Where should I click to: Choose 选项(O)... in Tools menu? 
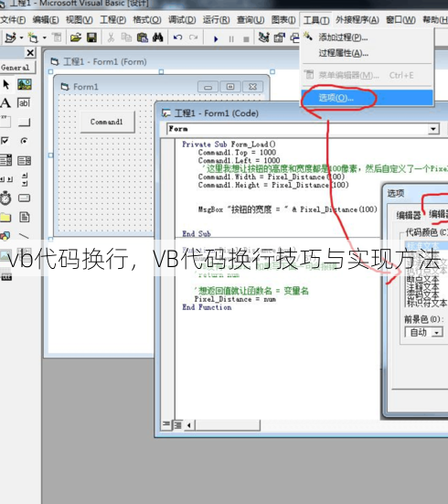pos(367,98)
